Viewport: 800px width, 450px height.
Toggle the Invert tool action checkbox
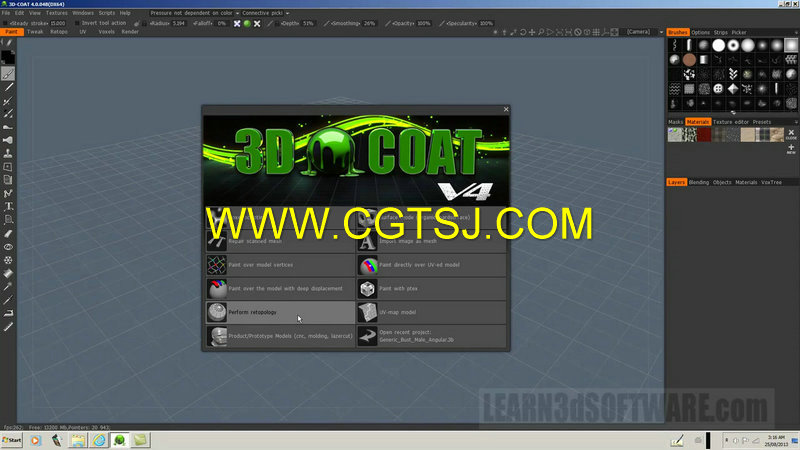pos(77,23)
